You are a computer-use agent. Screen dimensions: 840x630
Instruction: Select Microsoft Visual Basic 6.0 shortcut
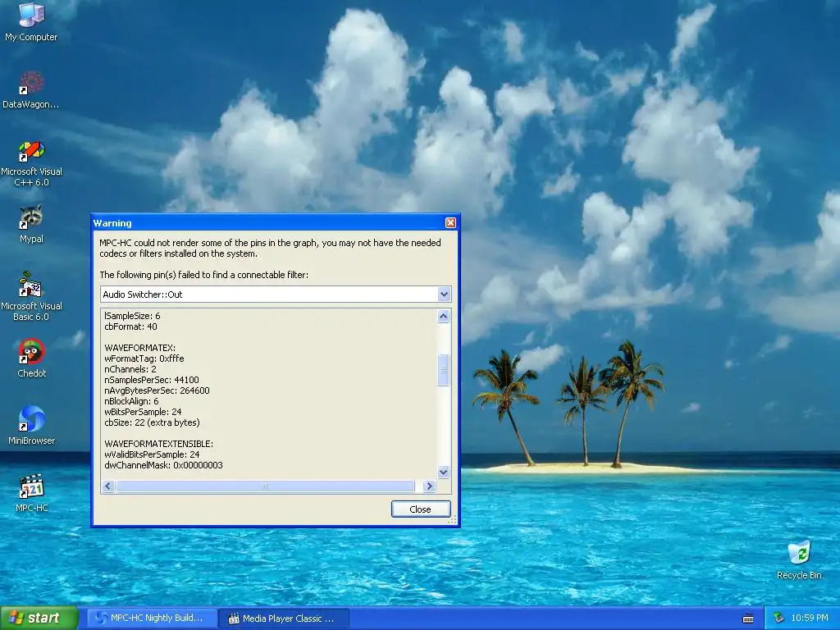click(32, 296)
